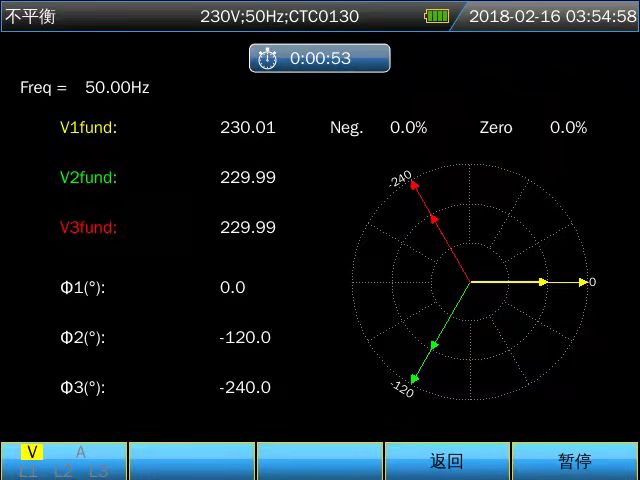640x480 pixels.
Task: Click the yellow V1fund label
Action: [x=88, y=128]
